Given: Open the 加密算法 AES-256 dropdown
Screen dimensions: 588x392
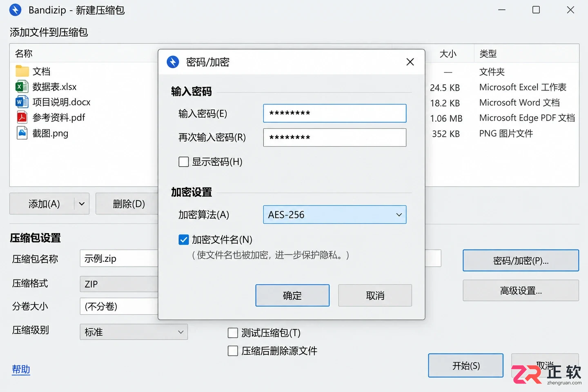Looking at the screenshot, I should tap(335, 214).
